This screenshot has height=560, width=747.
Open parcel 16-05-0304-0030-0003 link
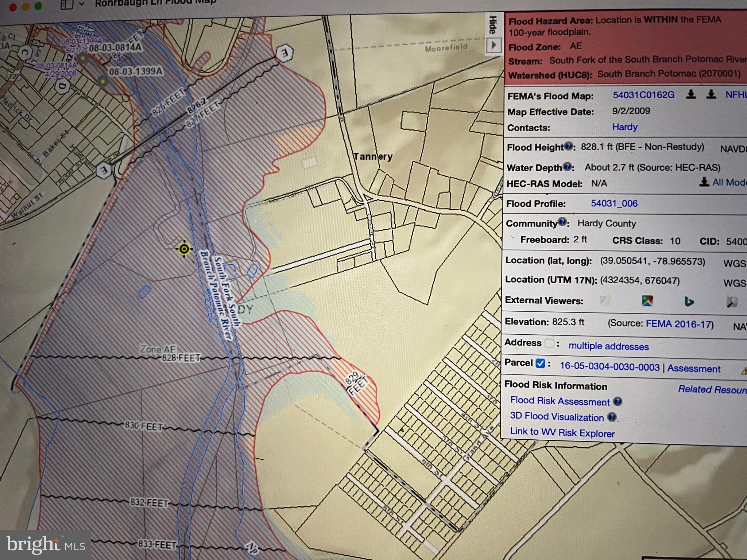point(609,366)
